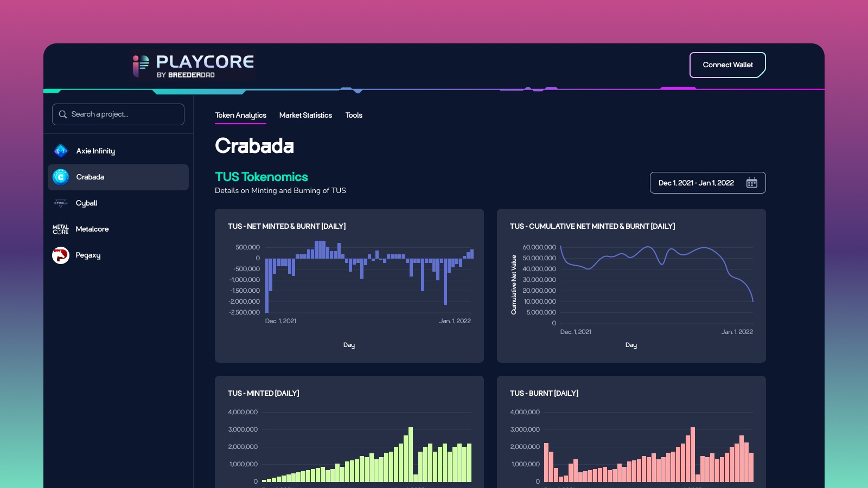
Task: Click the Crabada page title
Action: 254,146
